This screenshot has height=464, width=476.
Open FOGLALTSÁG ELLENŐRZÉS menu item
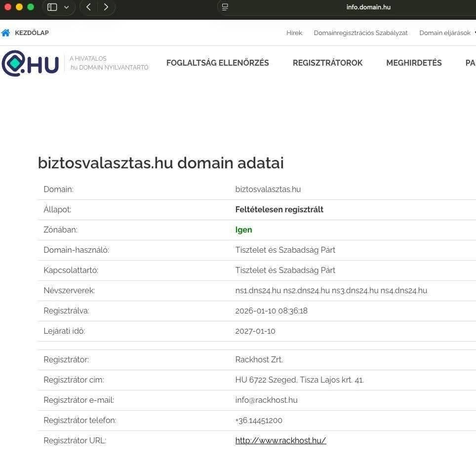pos(217,63)
